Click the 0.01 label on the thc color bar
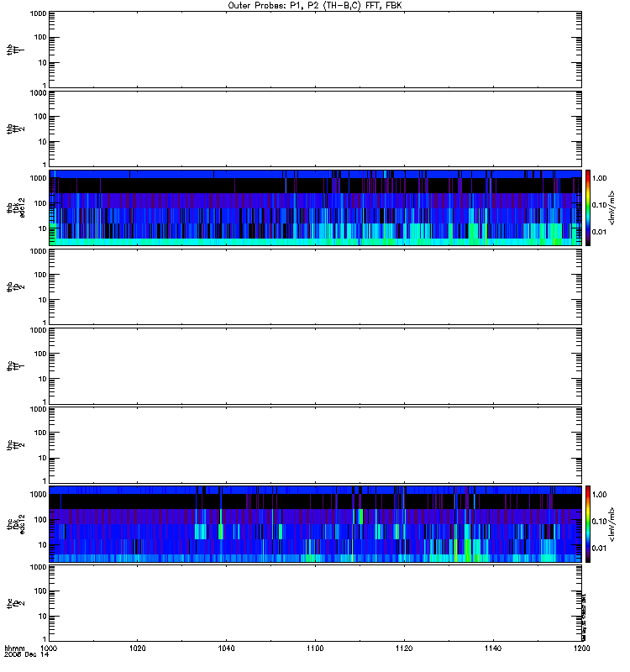The width and height of the screenshot is (630, 672). [x=600, y=549]
